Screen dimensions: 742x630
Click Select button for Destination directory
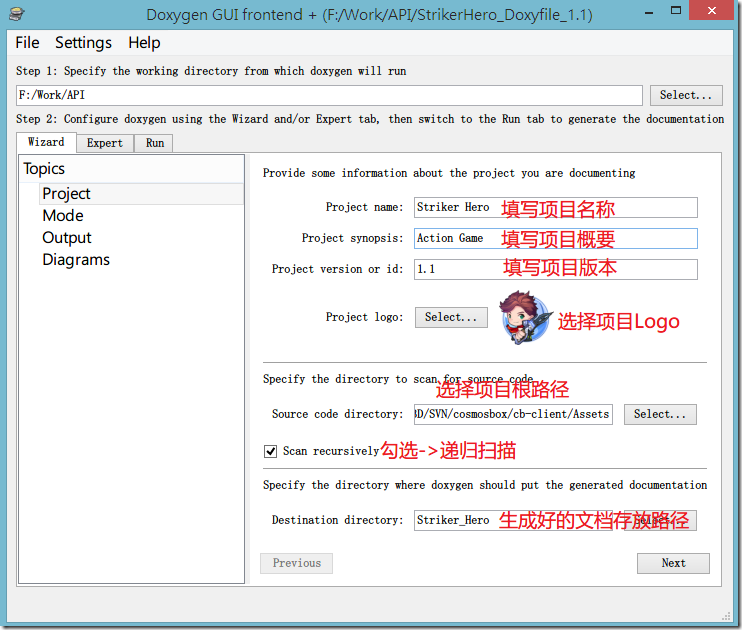[660, 520]
